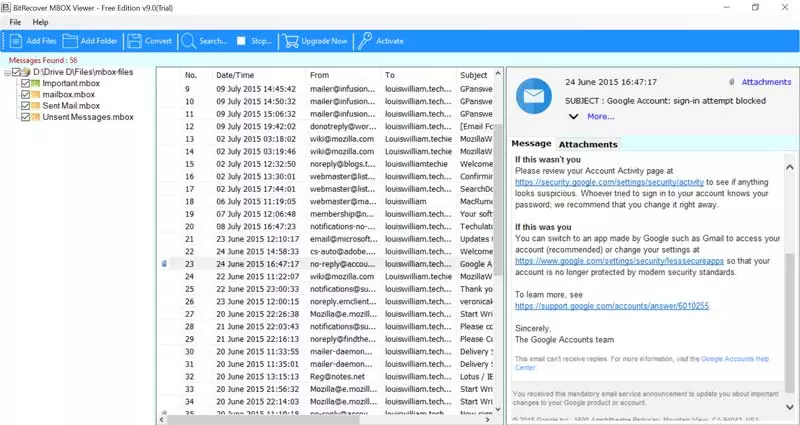800x425 pixels.
Task: Click the Upgrade Now cart icon
Action: 290,41
